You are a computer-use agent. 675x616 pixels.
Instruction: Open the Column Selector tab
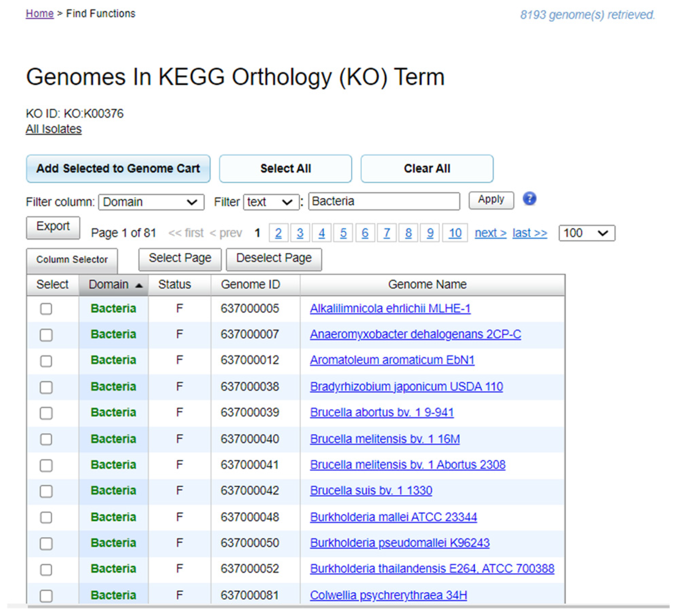[72, 260]
